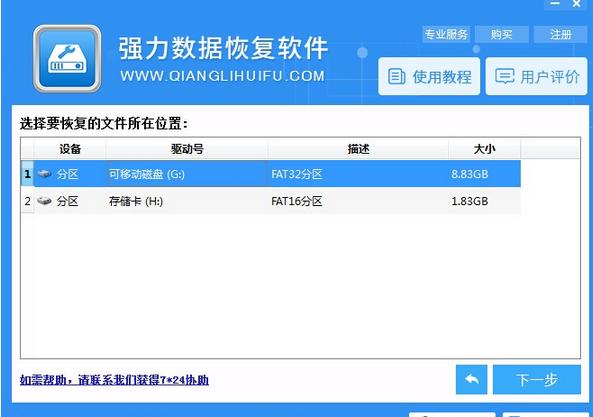Image resolution: width=593 pixels, height=417 pixels.
Task: Click the 注册 button
Action: 560,35
